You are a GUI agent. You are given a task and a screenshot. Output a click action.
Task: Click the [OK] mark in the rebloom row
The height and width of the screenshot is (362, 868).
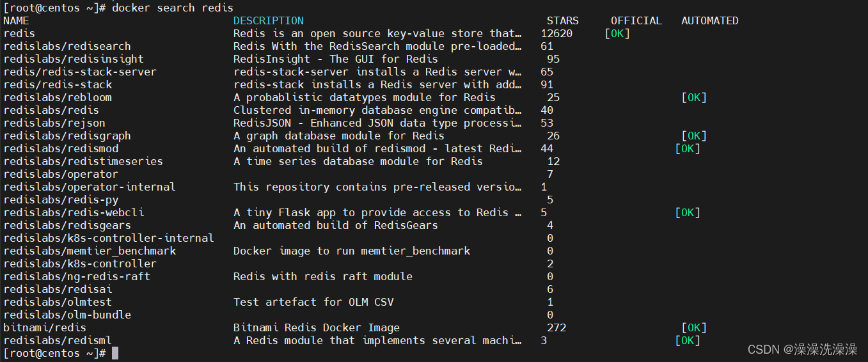coord(694,97)
